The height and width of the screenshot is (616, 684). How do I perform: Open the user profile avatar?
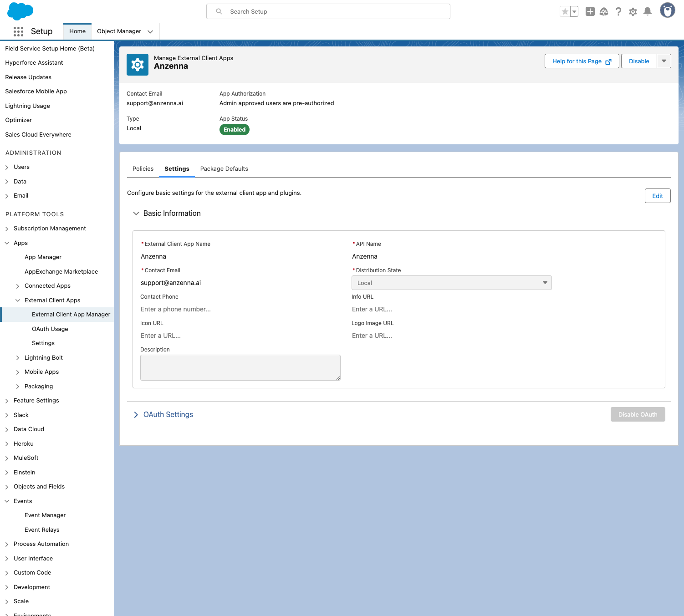[667, 11]
